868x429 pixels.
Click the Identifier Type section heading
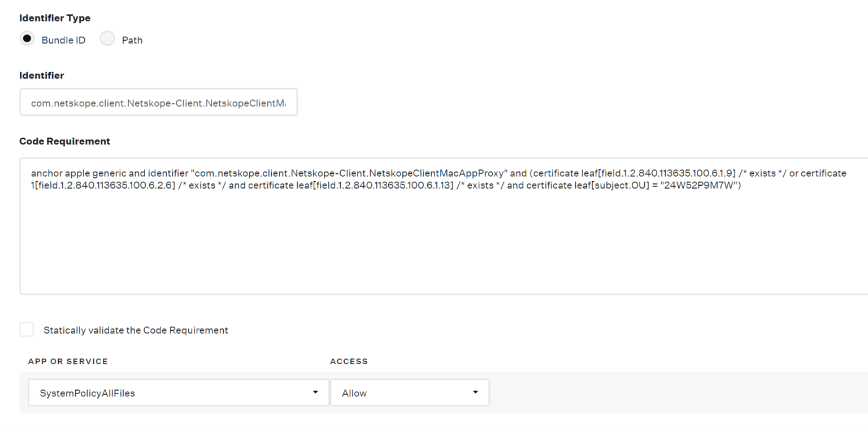[55, 17]
